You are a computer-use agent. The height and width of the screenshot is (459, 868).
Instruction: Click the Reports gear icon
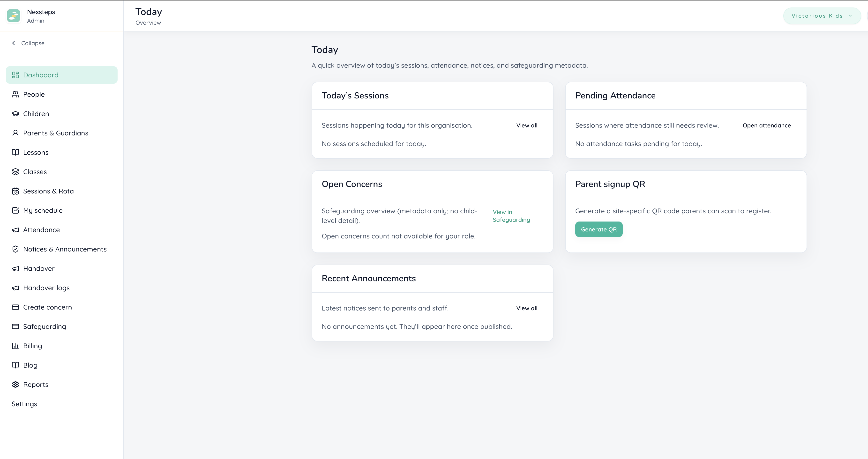pos(15,385)
